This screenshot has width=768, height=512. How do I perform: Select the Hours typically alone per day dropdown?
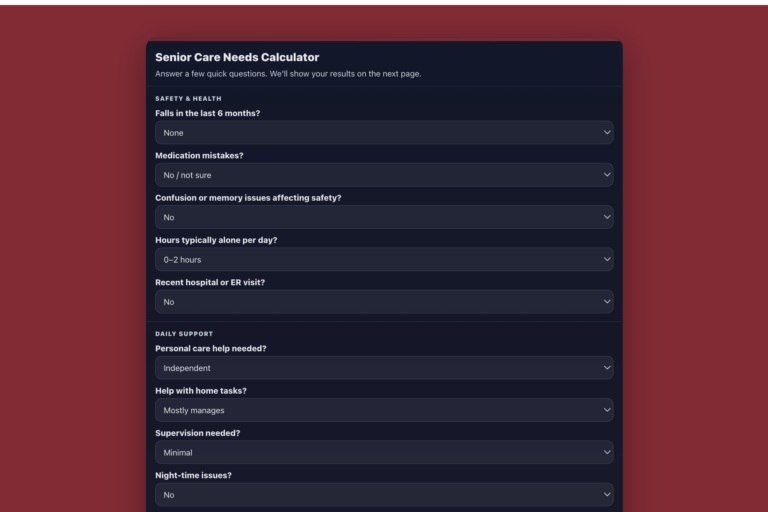pyautogui.click(x=384, y=259)
